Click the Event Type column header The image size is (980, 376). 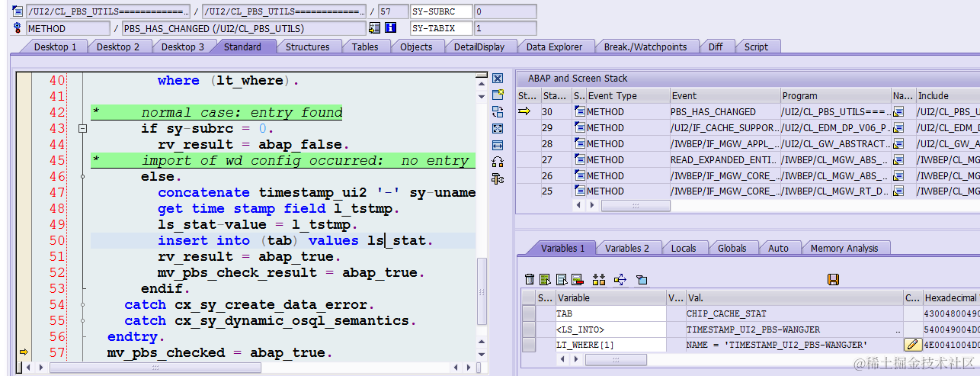click(628, 95)
